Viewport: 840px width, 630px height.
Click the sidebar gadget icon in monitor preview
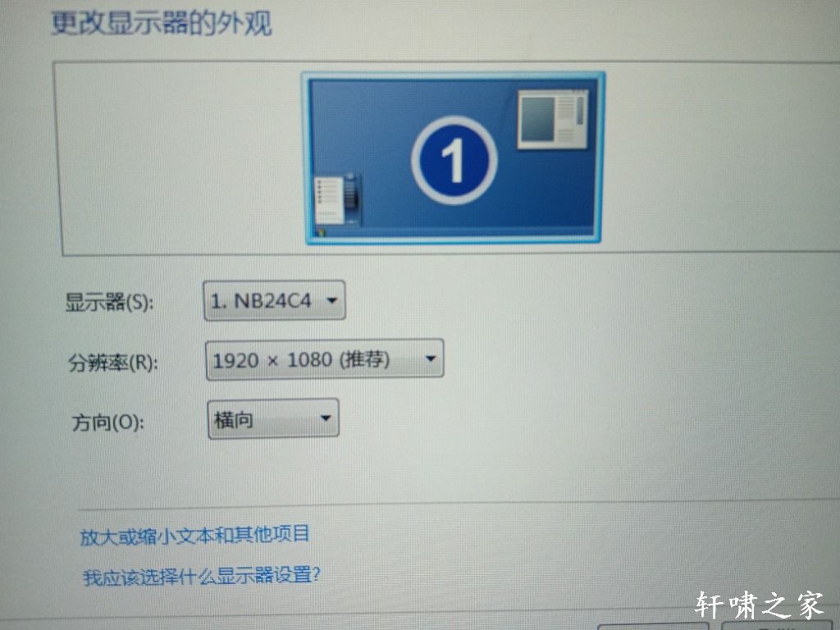(336, 200)
